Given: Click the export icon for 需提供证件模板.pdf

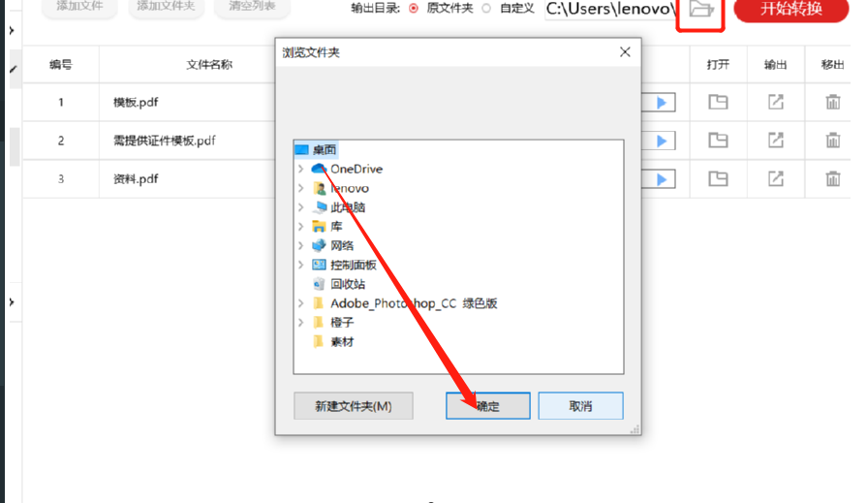Looking at the screenshot, I should coord(776,141).
